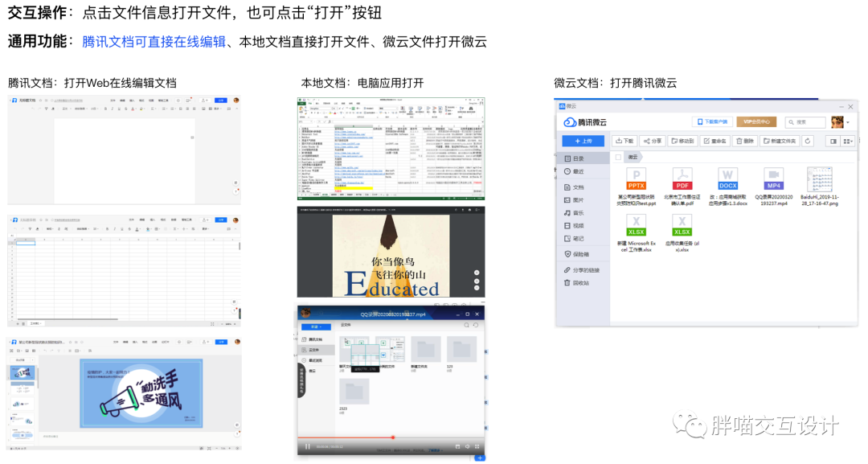Open 分享的链接 in Weiyun sidebar
Screen dimensions: 868x464
tap(583, 269)
